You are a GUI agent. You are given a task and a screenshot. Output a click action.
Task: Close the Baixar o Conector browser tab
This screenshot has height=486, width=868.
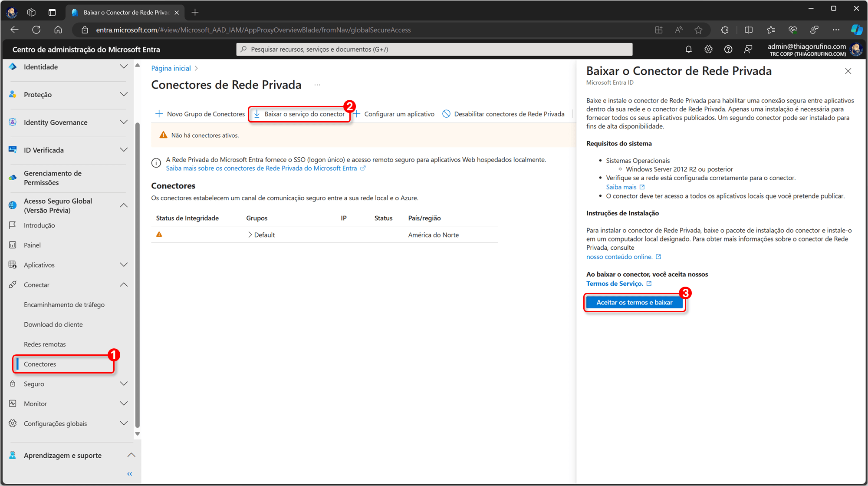coord(177,13)
